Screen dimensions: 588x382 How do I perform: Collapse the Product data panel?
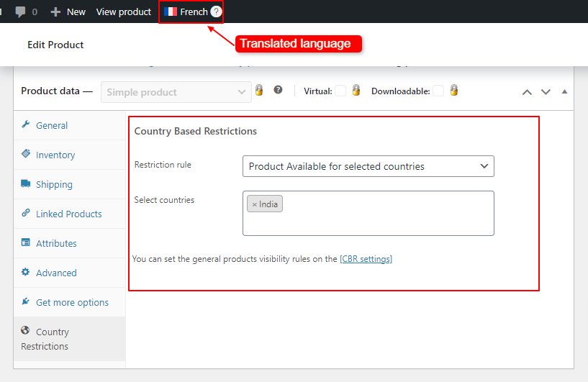[x=564, y=92]
